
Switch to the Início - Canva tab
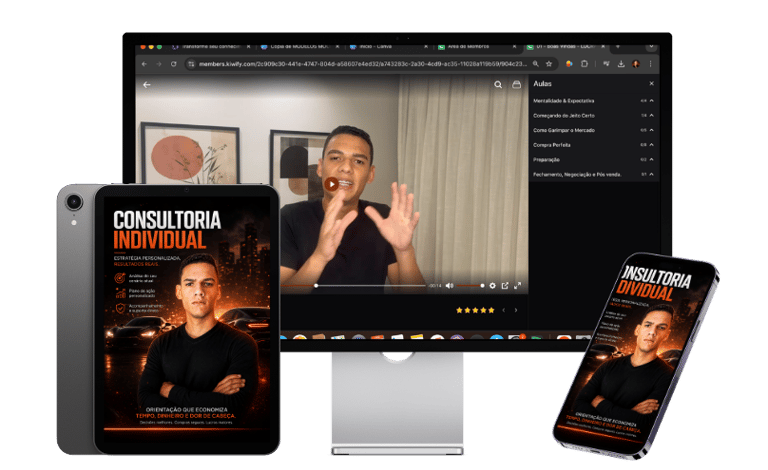click(x=388, y=47)
